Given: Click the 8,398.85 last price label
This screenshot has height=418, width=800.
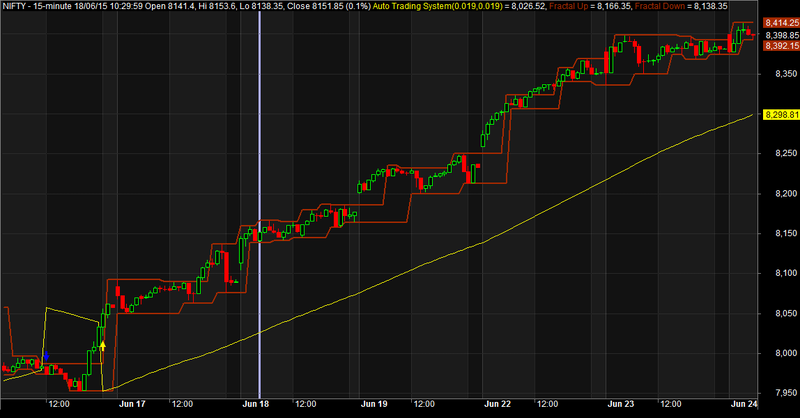Looking at the screenshot, I should click(782, 35).
